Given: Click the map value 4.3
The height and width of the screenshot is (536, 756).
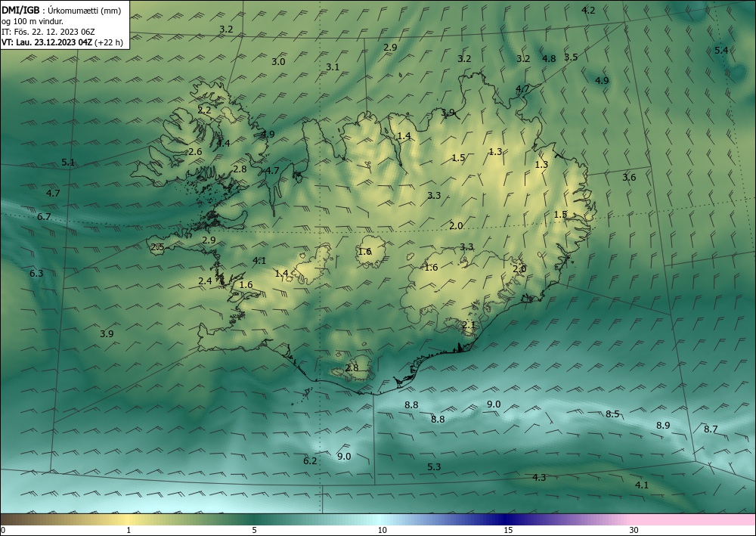Looking at the screenshot, I should tap(539, 477).
